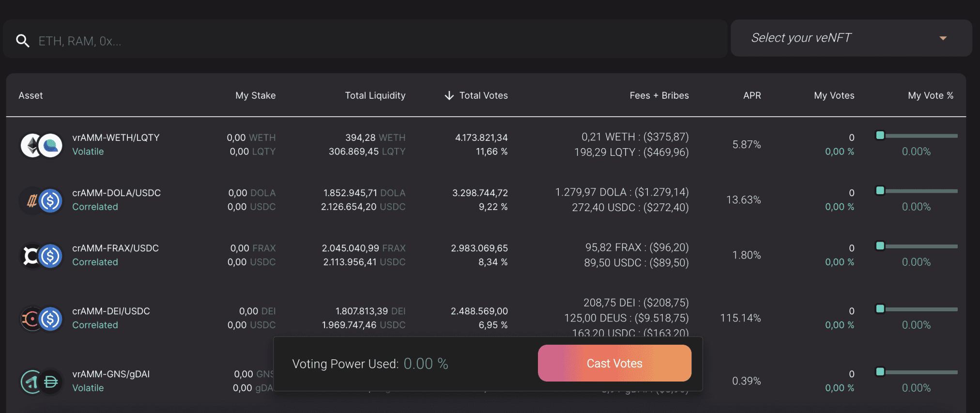Image resolution: width=980 pixels, height=413 pixels.
Task: Open the crAMM-DEI/USDC pool link
Action: click(x=111, y=311)
